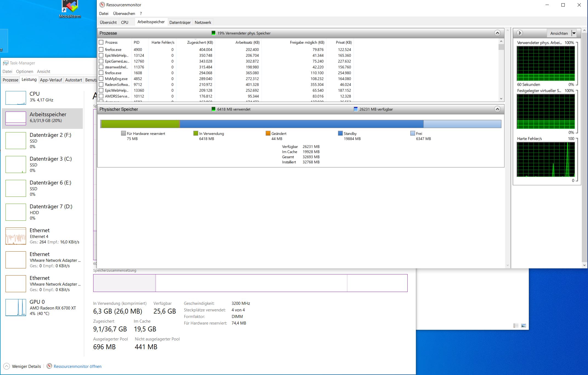588x375 pixels.
Task: Select the GPU 0 graph in sidebar
Action: pyautogui.click(x=16, y=308)
